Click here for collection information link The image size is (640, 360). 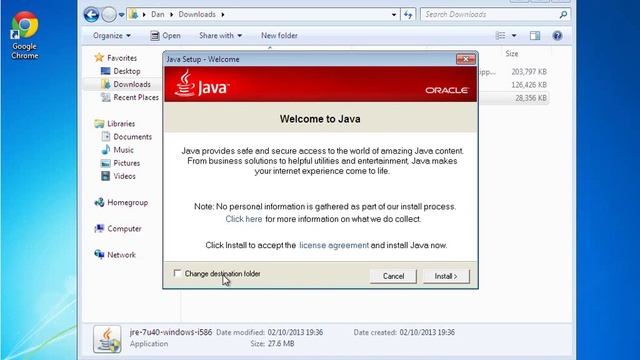click(244, 219)
